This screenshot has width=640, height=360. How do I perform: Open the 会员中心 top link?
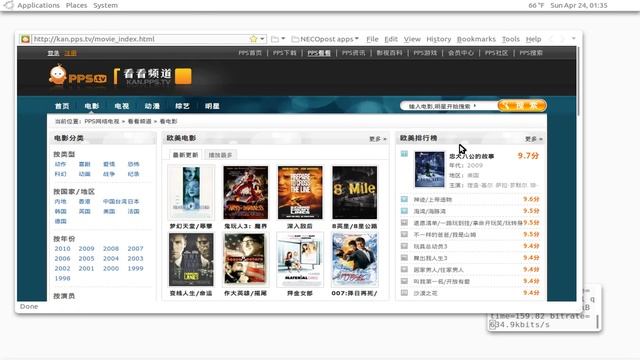click(461, 53)
